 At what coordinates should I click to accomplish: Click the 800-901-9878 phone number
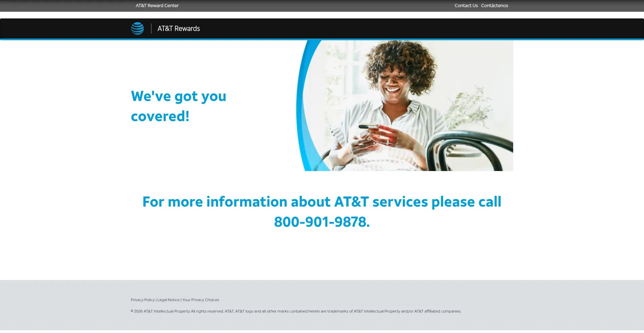[x=321, y=222]
